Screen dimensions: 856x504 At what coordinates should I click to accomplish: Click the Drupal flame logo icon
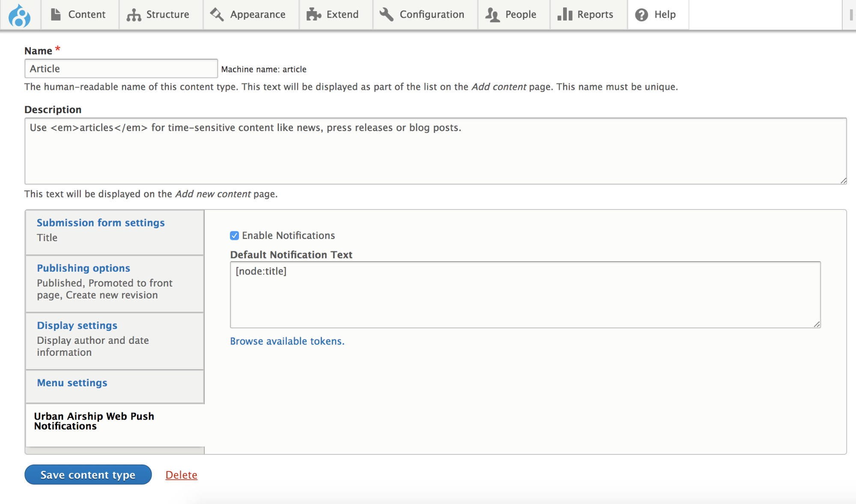coord(20,13)
